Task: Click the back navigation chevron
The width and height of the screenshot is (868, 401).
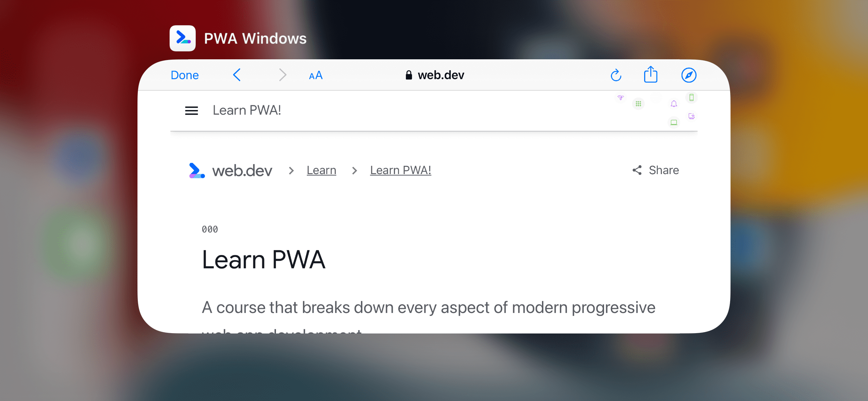Action: (x=237, y=75)
